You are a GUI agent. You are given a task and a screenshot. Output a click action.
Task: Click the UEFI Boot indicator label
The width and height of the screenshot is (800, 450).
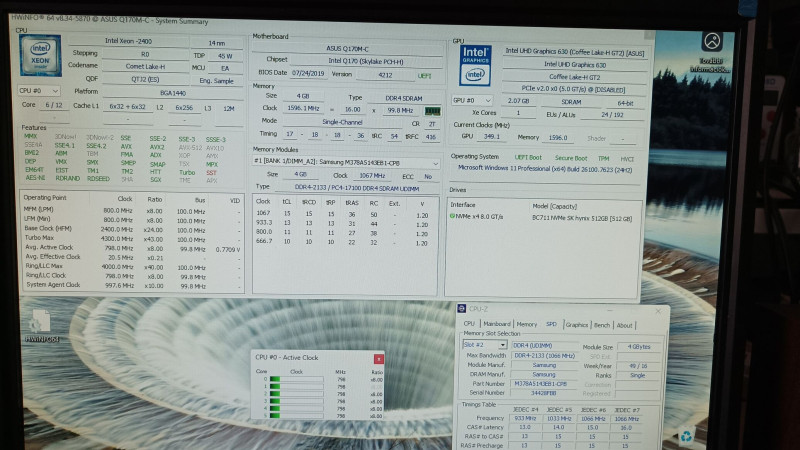point(528,158)
